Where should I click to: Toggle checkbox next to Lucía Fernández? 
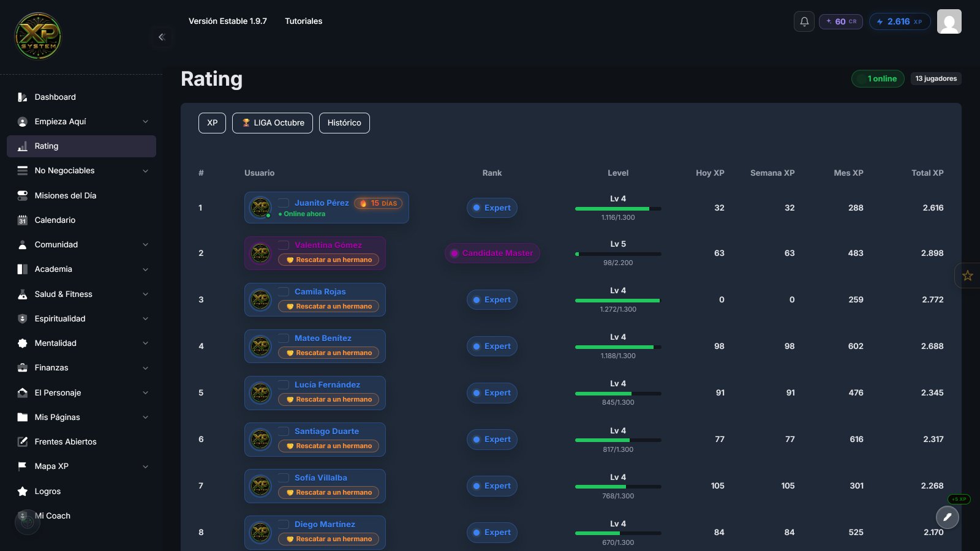(284, 384)
